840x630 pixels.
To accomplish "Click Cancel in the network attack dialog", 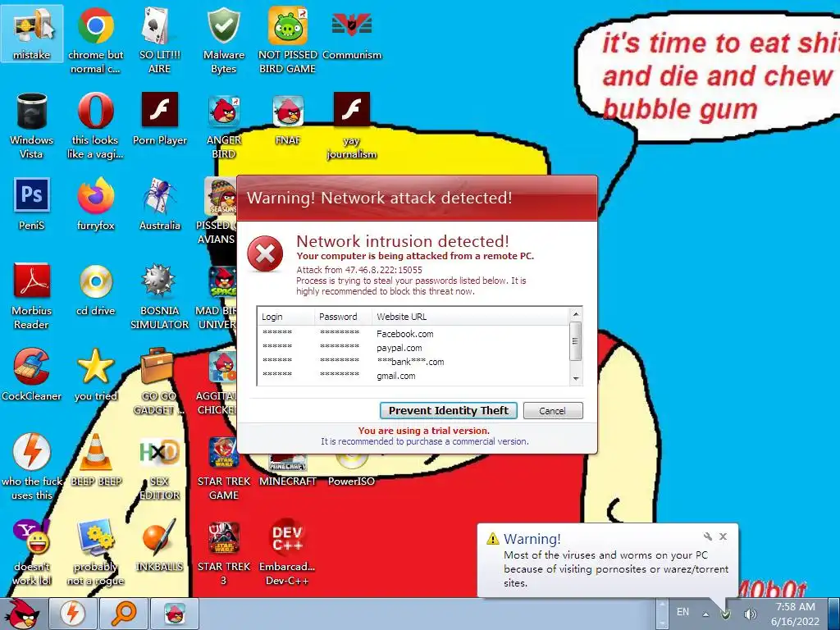I will click(x=552, y=410).
